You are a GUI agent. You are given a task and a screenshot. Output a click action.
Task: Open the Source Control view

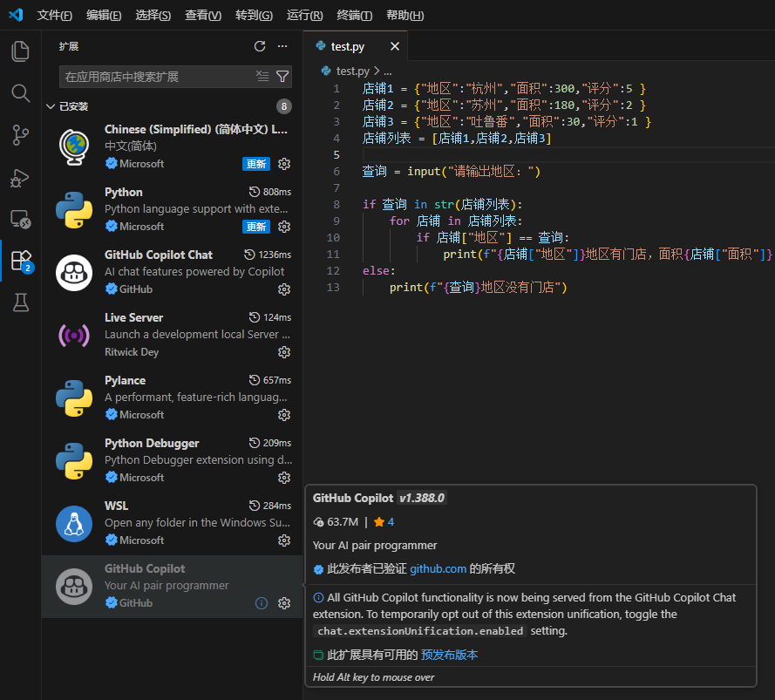(20, 135)
